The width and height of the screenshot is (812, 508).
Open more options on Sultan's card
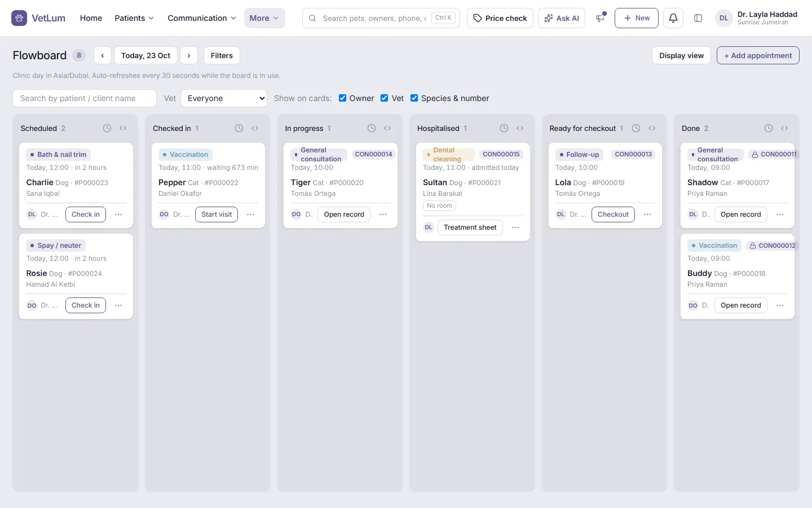515,227
